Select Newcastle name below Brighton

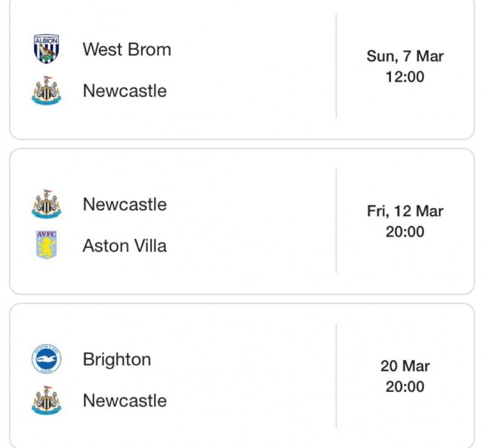tap(125, 400)
